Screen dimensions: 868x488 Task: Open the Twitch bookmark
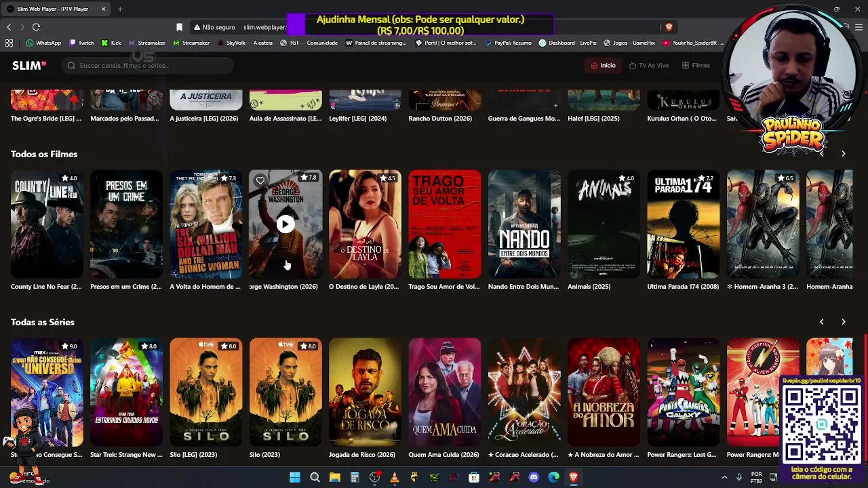pos(81,43)
